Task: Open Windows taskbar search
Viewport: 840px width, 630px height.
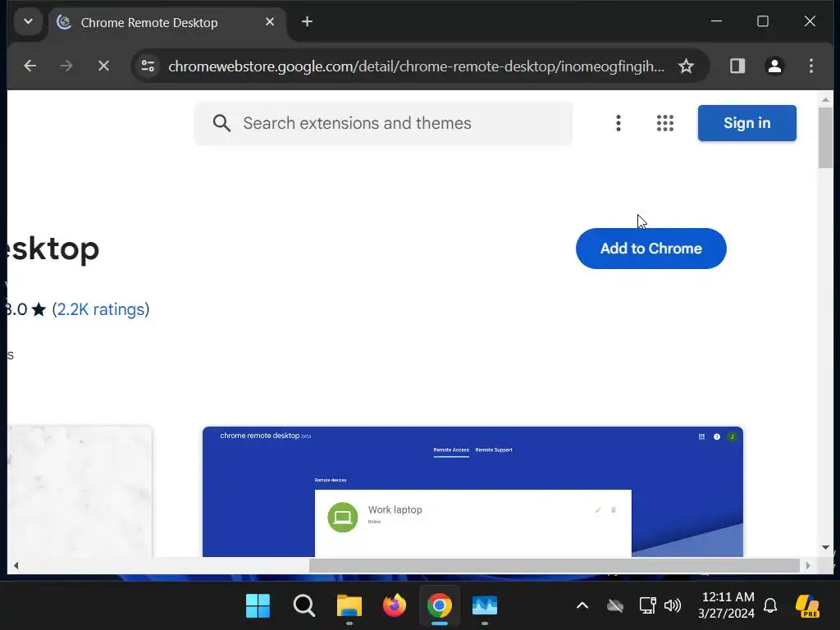Action: [304, 606]
